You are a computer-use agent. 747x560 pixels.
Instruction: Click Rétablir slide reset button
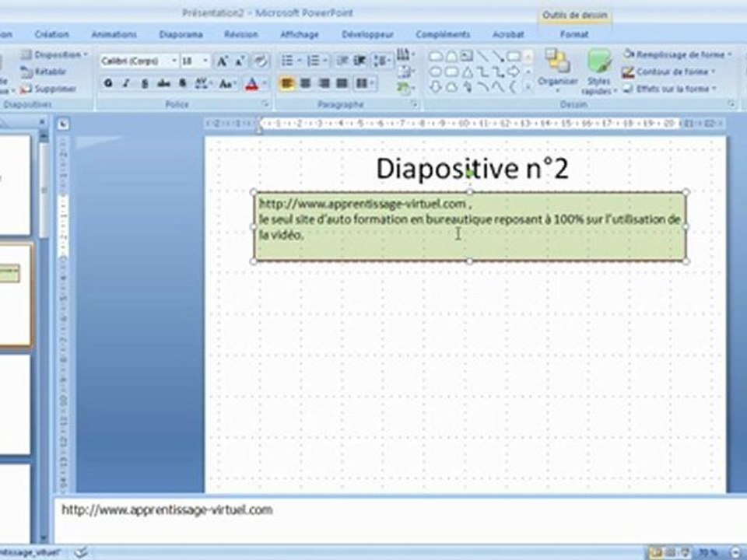pos(43,72)
